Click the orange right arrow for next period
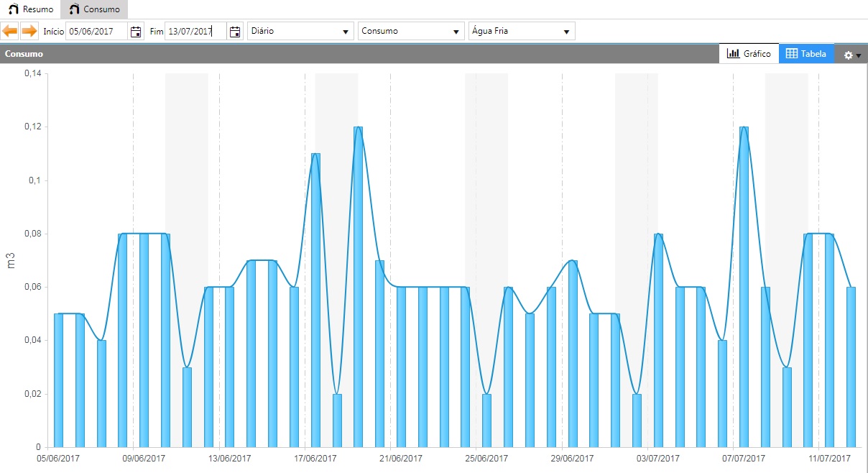Screen dimensions: 868x473 (29, 31)
